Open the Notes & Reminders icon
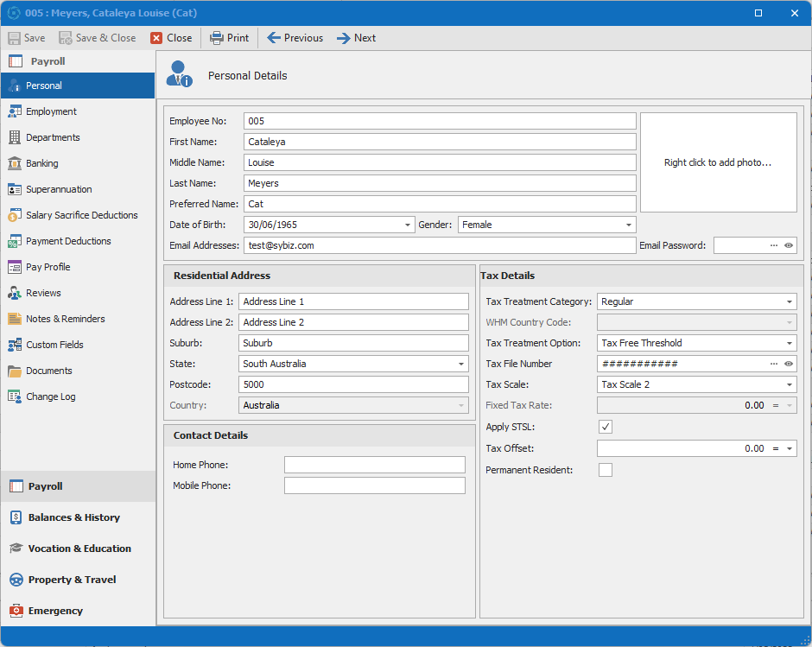 (15, 319)
